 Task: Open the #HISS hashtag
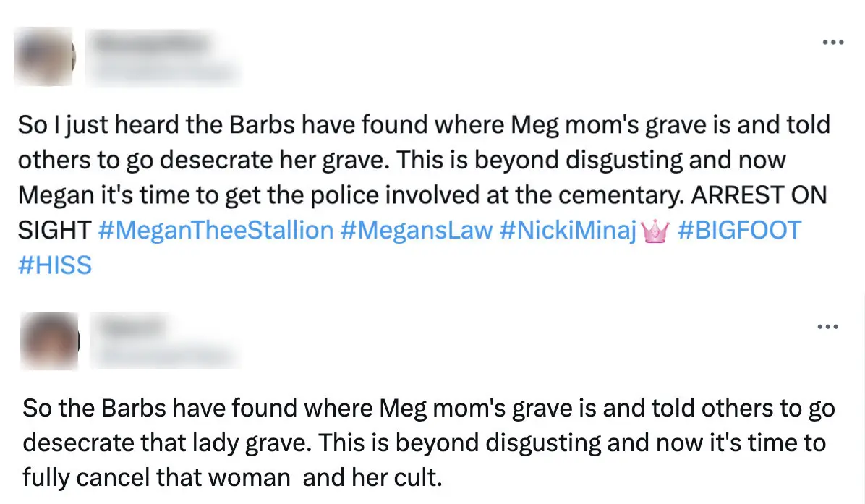(54, 265)
